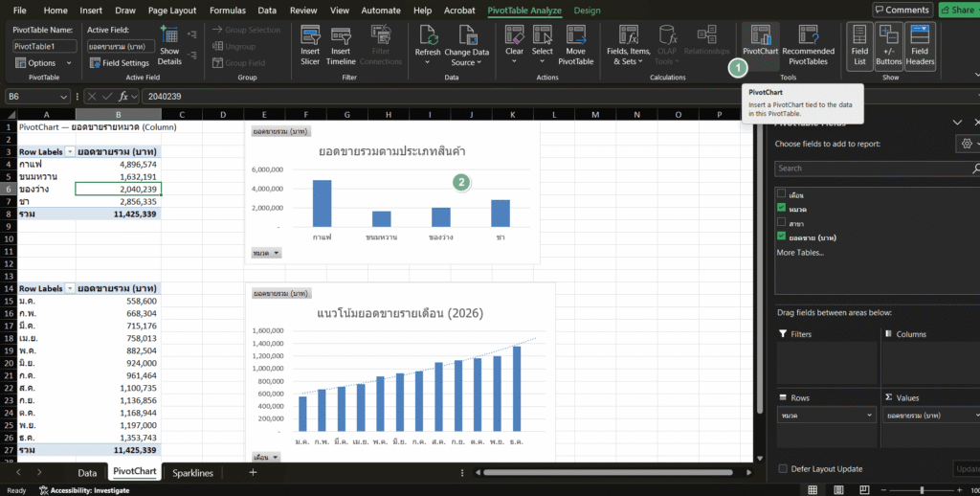The height and width of the screenshot is (496, 980).
Task: Open the Name Box dropdown arrow
Action: (x=63, y=97)
